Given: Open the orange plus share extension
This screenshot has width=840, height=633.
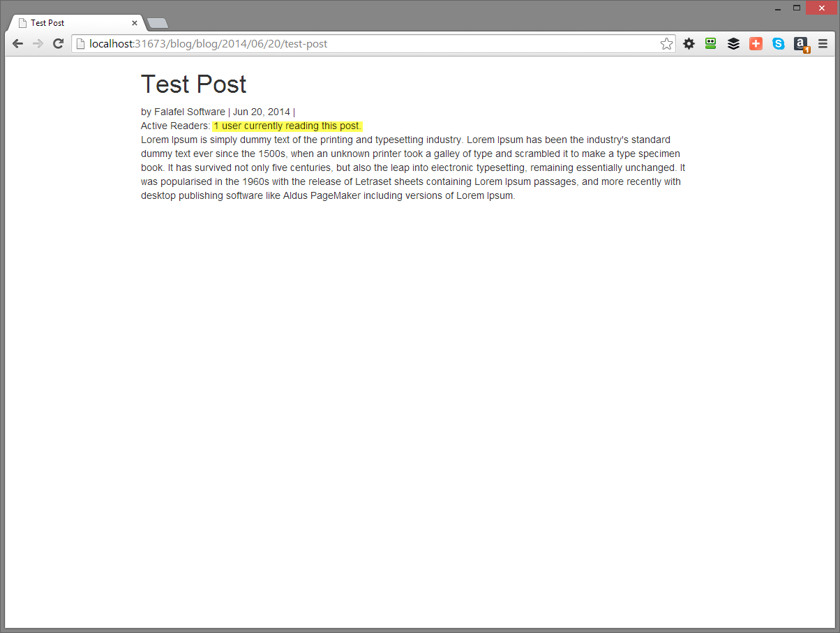Looking at the screenshot, I should [756, 43].
